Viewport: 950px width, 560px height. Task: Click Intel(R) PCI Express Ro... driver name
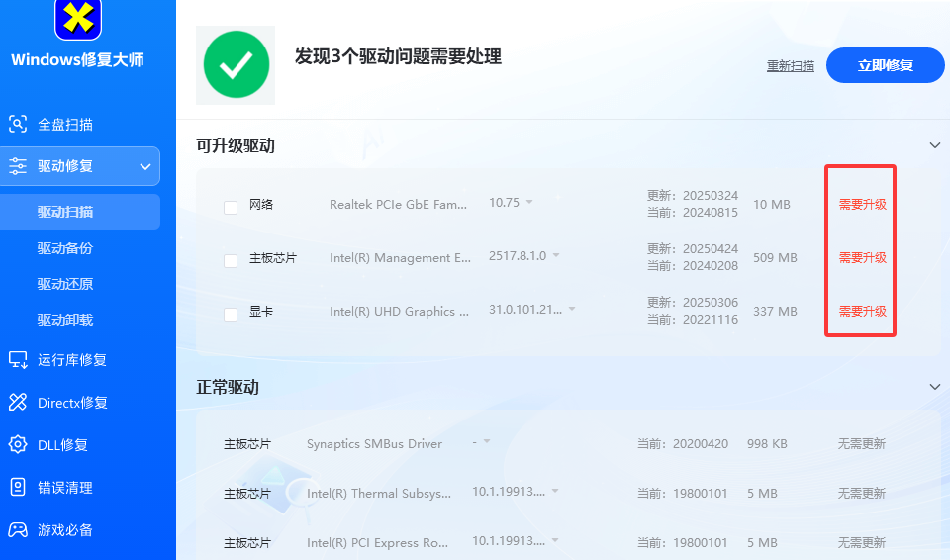(377, 542)
